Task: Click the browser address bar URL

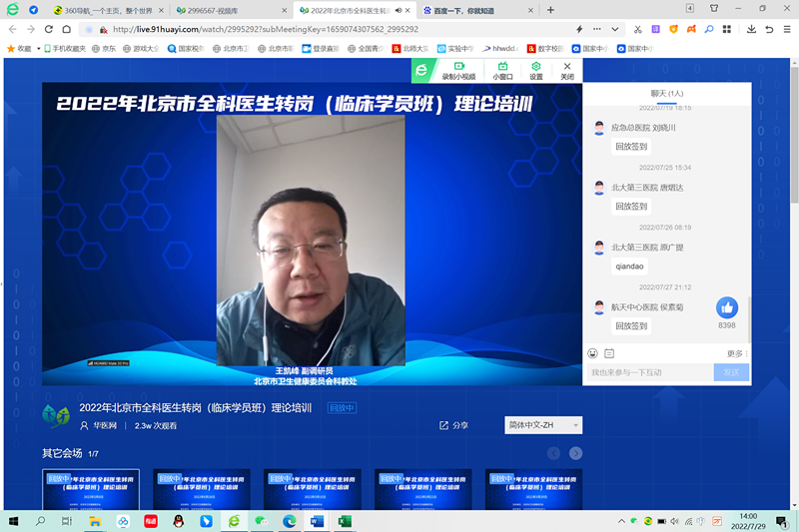Action: click(266, 29)
